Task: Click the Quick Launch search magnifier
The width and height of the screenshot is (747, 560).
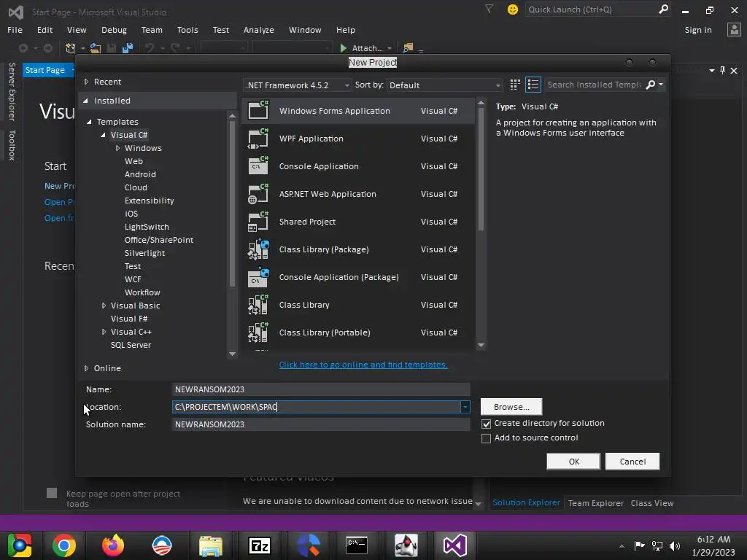Action: (x=663, y=9)
